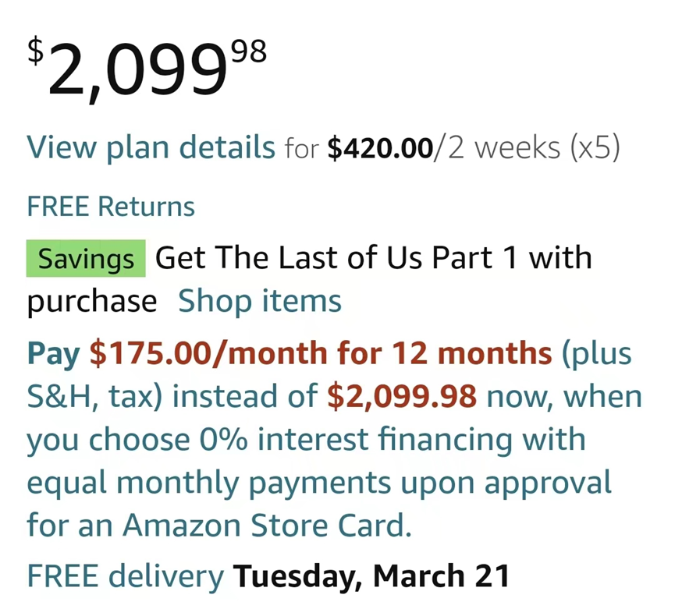The height and width of the screenshot is (616, 675).
Task: Click the dollar sign before the main price
Action: click(35, 51)
